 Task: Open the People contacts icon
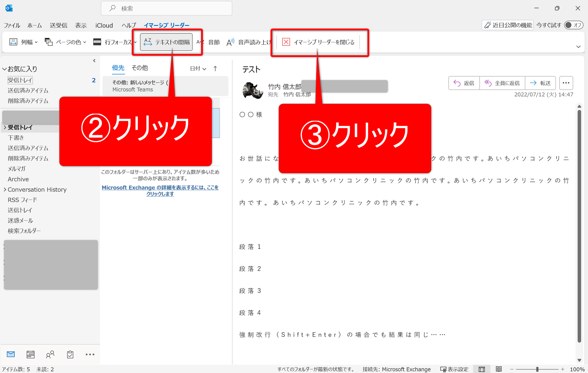pos(50,355)
